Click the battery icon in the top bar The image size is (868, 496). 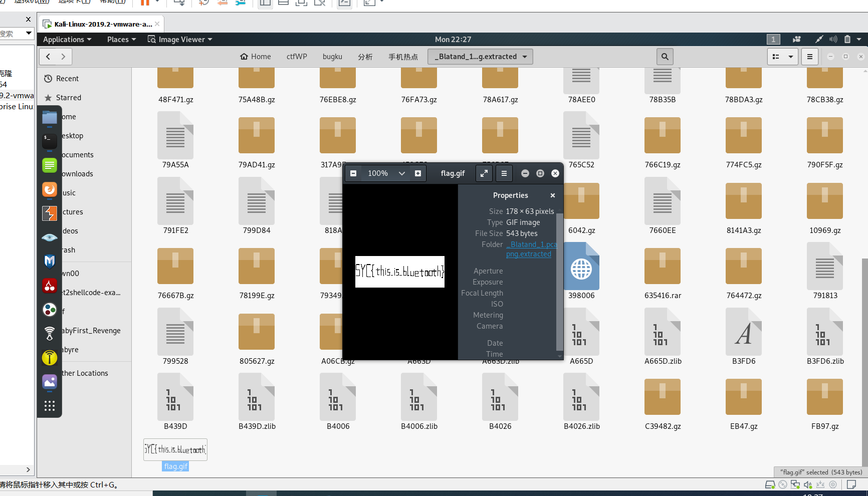pos(847,39)
